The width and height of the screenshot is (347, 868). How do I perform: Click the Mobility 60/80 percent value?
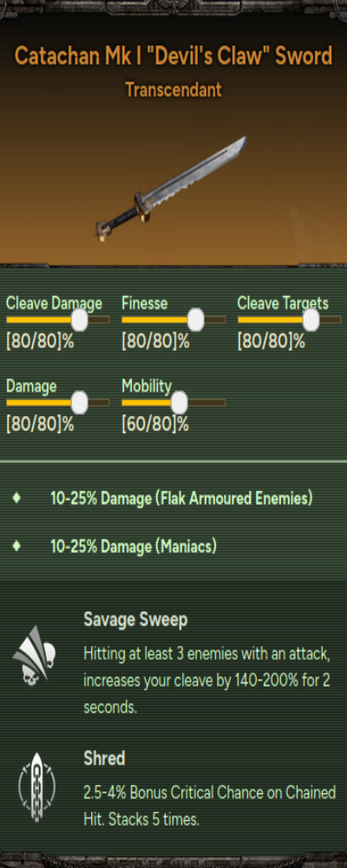(155, 424)
